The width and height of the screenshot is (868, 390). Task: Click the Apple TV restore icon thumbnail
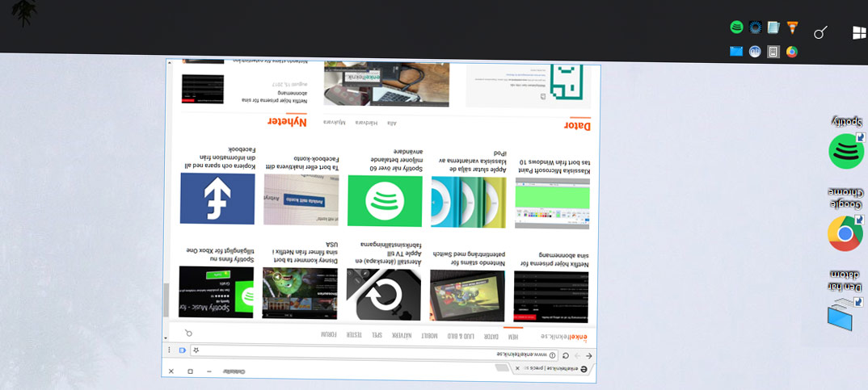384,295
